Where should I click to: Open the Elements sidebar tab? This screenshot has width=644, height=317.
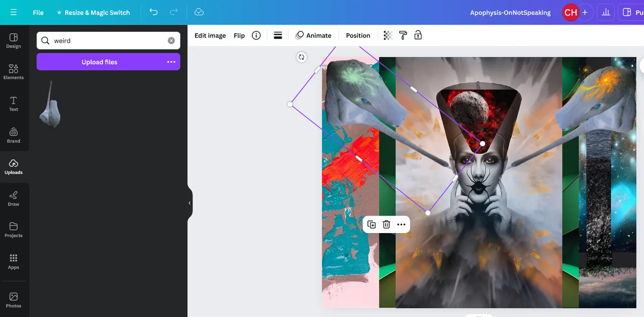[x=14, y=72]
